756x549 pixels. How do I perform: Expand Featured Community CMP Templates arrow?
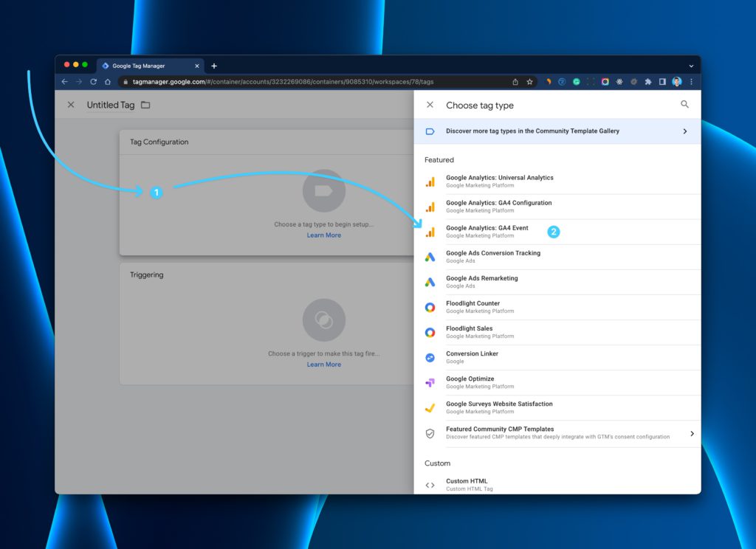pos(692,433)
